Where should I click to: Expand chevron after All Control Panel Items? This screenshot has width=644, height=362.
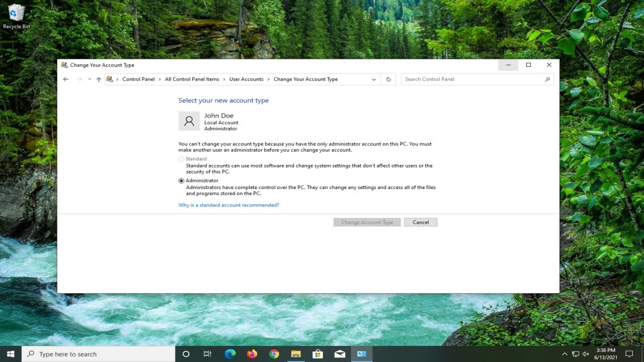pyautogui.click(x=224, y=79)
